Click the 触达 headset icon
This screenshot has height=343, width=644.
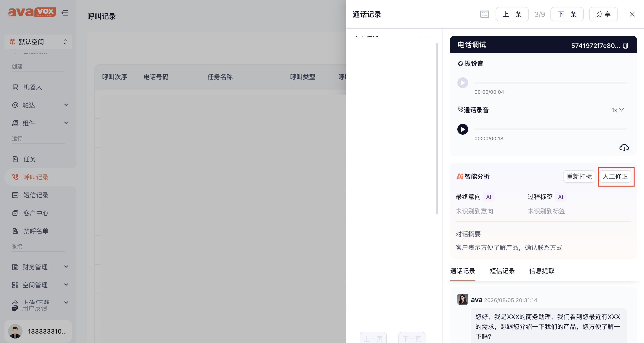[x=15, y=105]
